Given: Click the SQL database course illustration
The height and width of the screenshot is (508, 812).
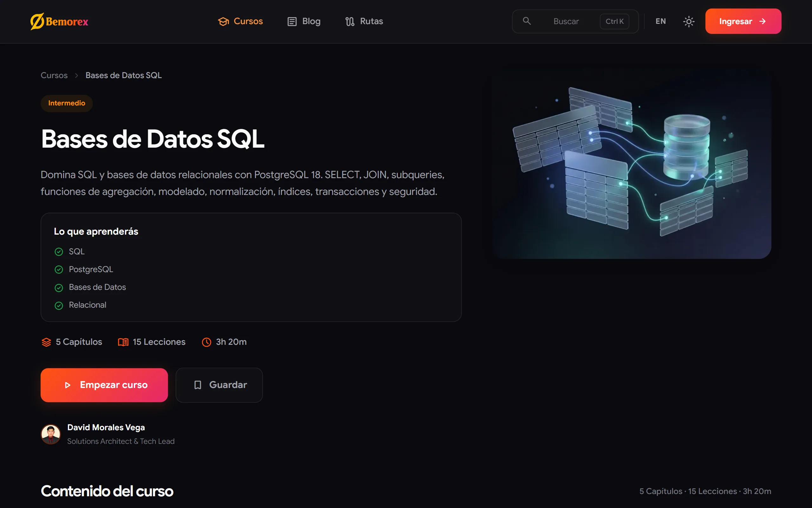Looking at the screenshot, I should click(632, 163).
